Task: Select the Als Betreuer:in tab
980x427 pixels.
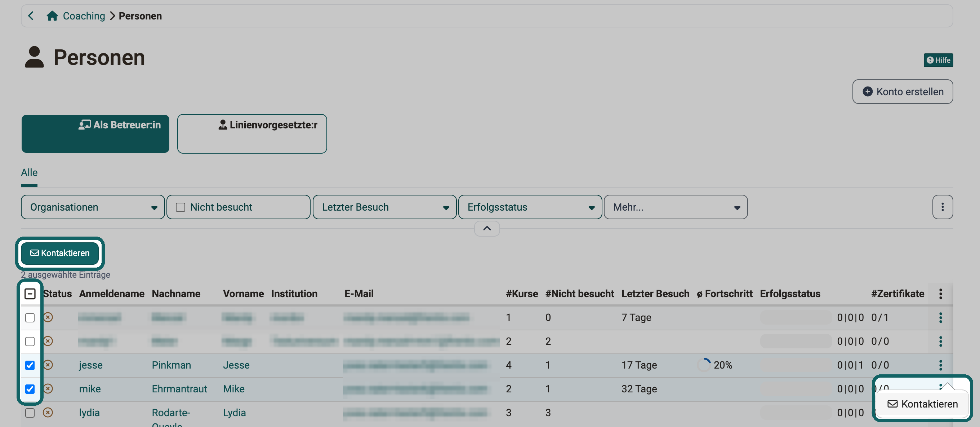Action: coord(95,134)
